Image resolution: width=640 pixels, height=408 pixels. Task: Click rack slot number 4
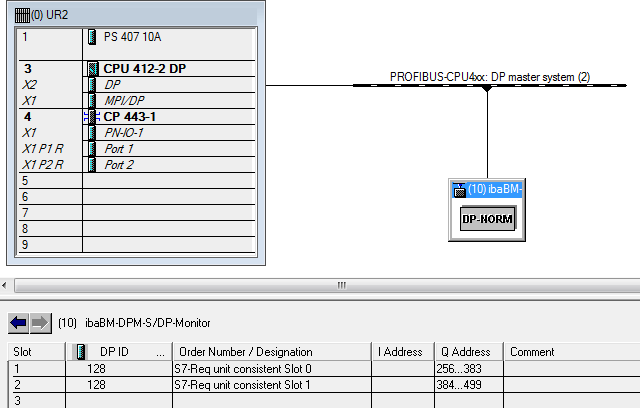27,117
